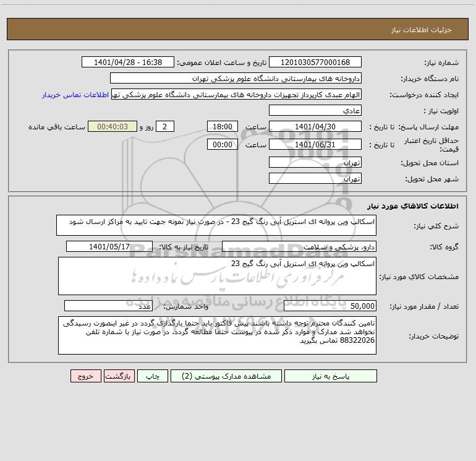The height and width of the screenshot is (461, 476).
Task: Click the need date field 1401/05/17
Action: pyautogui.click(x=109, y=246)
